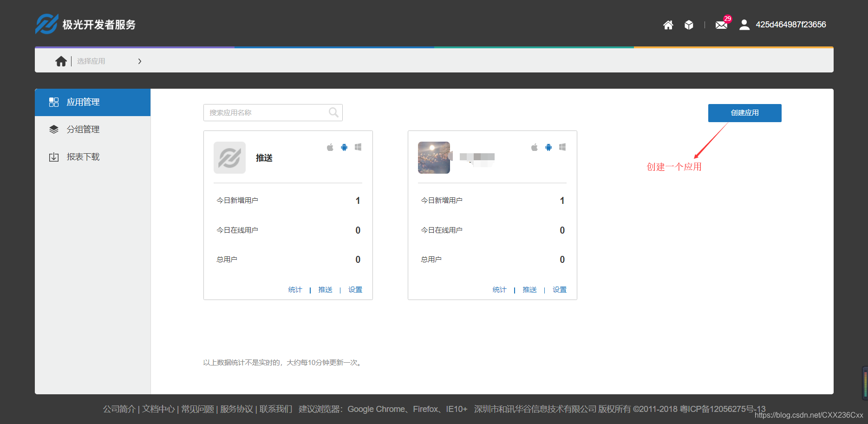The height and width of the screenshot is (424, 868).
Task: Click the Android icon on the 推送 card
Action: [344, 147]
